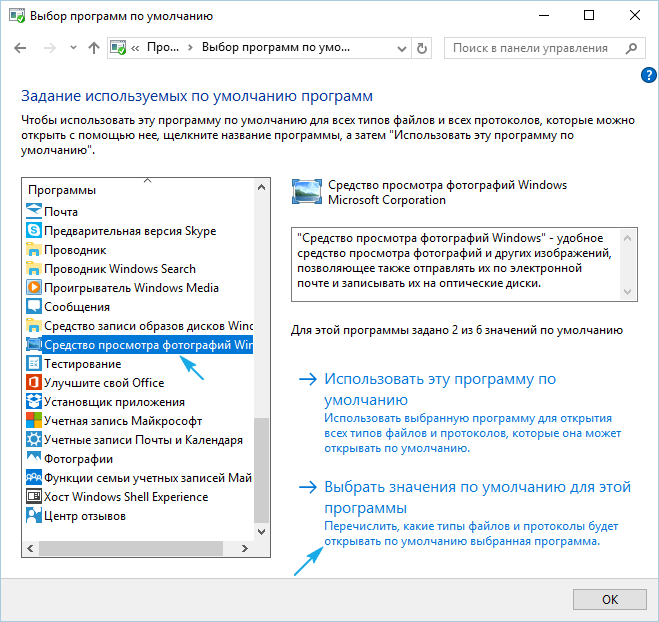Go up one level with up arrow
This screenshot has height=622, width=659.
[94, 48]
